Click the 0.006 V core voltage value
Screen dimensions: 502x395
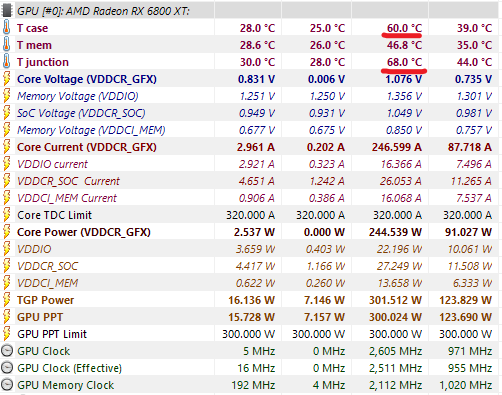[326, 79]
